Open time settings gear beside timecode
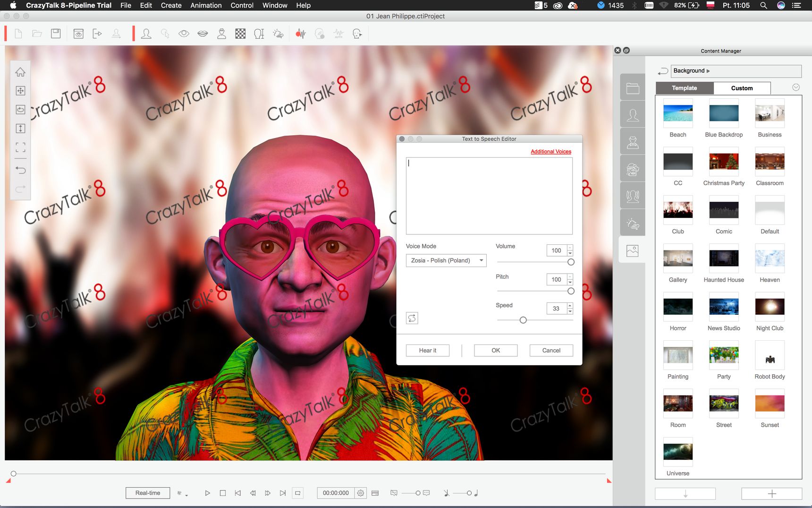The image size is (812, 508). click(x=361, y=493)
